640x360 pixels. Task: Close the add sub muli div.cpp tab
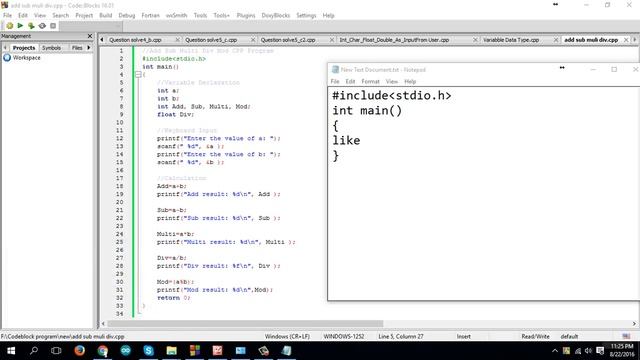[x=626, y=40]
